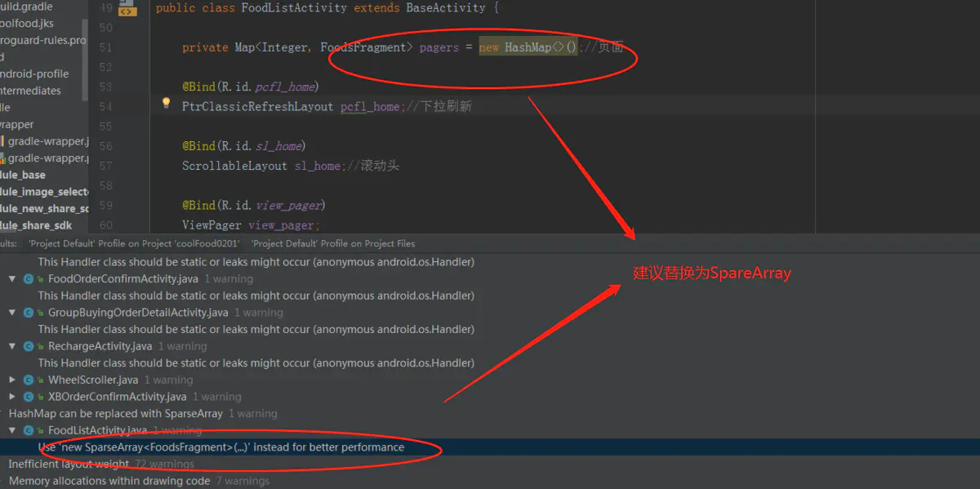Image resolution: width=980 pixels, height=489 pixels.
Task: Open the gradle-wrapper.properties file in project tree
Action: tap(45, 158)
